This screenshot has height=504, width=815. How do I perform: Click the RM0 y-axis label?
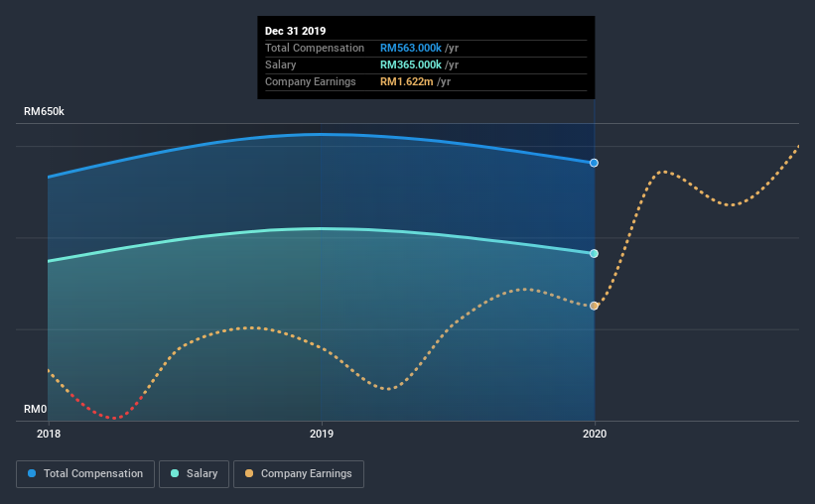coord(36,409)
